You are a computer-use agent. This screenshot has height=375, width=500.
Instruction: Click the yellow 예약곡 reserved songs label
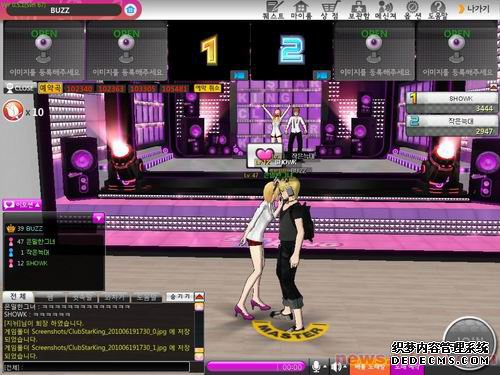tap(50, 88)
